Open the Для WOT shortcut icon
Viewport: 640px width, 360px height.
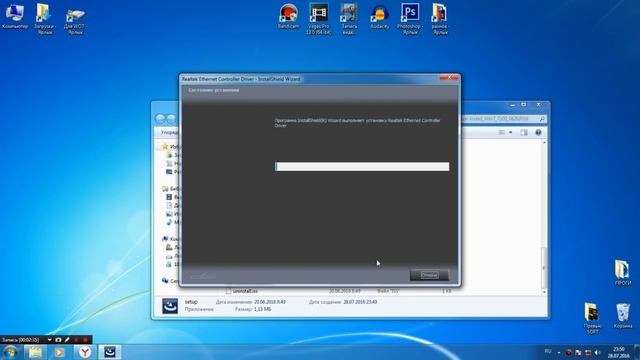[75, 20]
